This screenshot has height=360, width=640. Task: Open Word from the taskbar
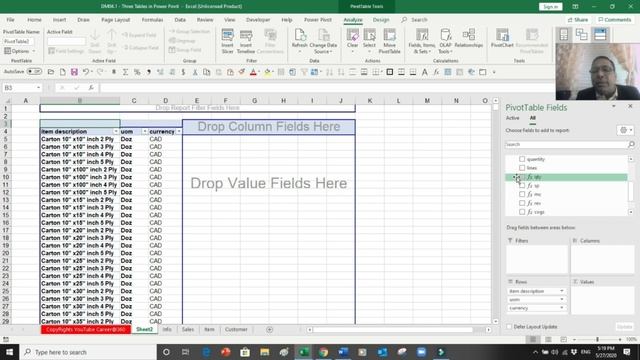[x=343, y=352]
